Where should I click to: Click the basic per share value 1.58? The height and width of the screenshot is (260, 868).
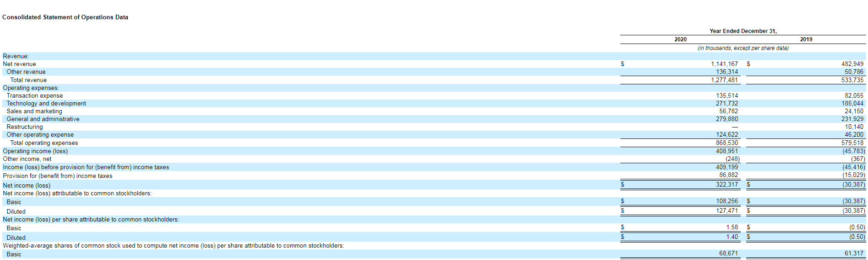[x=732, y=227]
